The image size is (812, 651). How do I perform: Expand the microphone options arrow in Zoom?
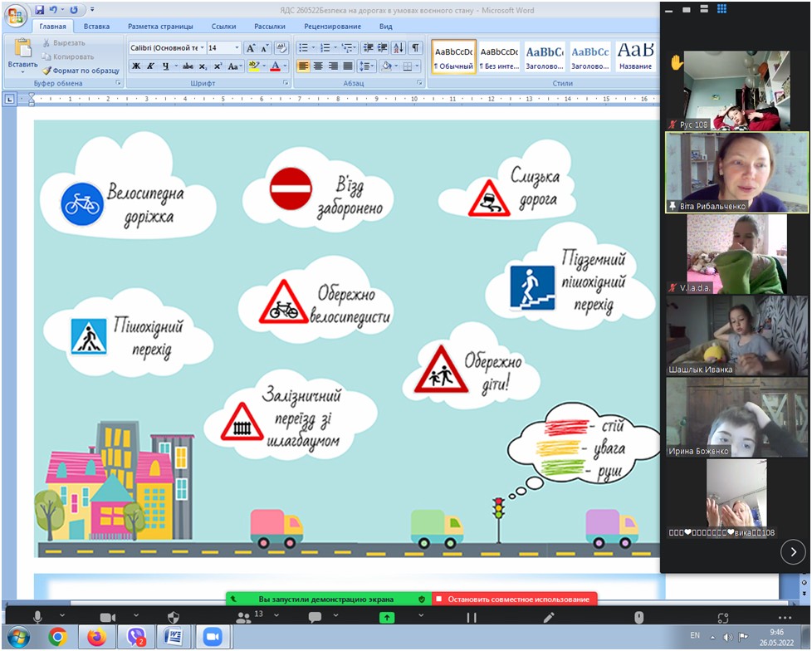(x=63, y=616)
